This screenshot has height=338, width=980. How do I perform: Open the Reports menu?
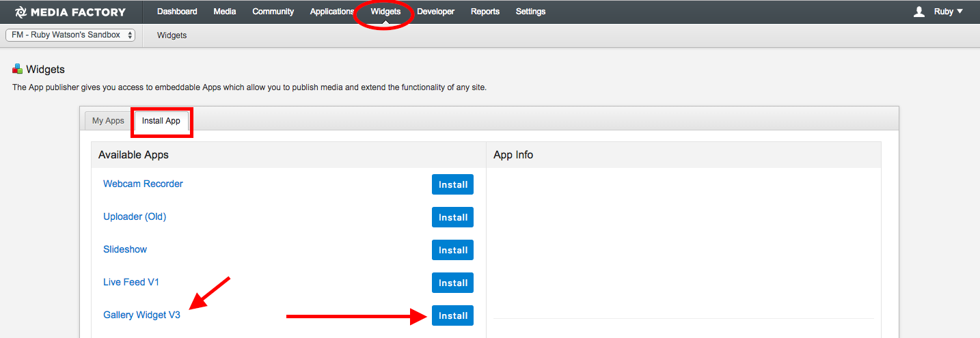point(485,12)
